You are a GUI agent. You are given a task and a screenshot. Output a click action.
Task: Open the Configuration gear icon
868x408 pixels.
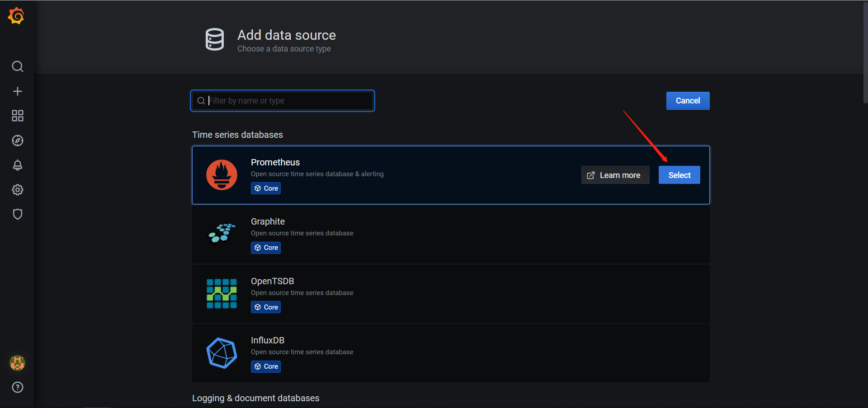[17, 190]
